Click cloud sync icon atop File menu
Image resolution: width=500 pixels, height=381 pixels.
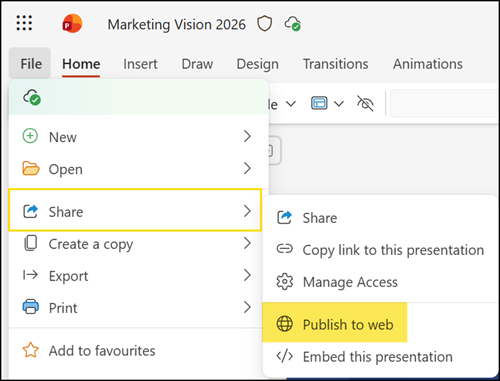pyautogui.click(x=32, y=97)
